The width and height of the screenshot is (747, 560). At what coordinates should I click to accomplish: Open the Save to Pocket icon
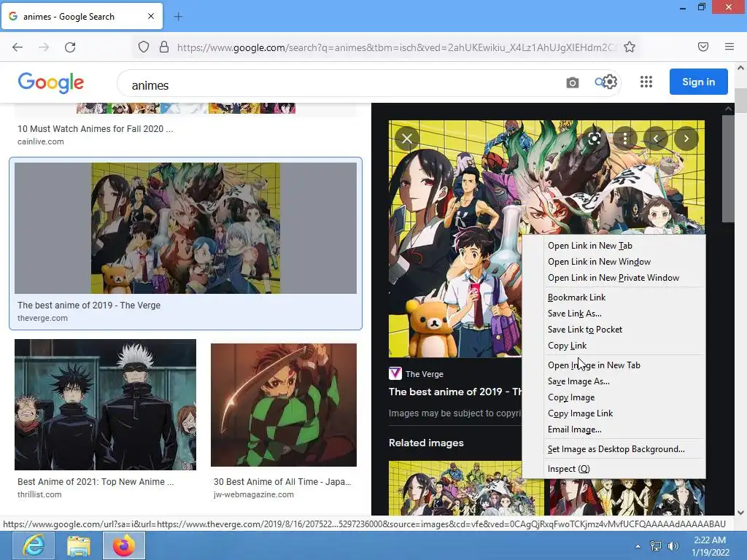pos(703,47)
